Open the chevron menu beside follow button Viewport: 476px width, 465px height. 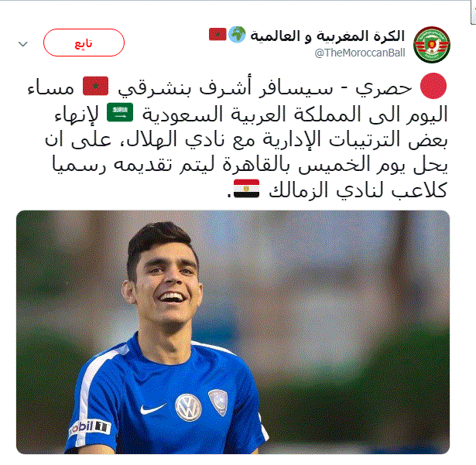pos(23,44)
